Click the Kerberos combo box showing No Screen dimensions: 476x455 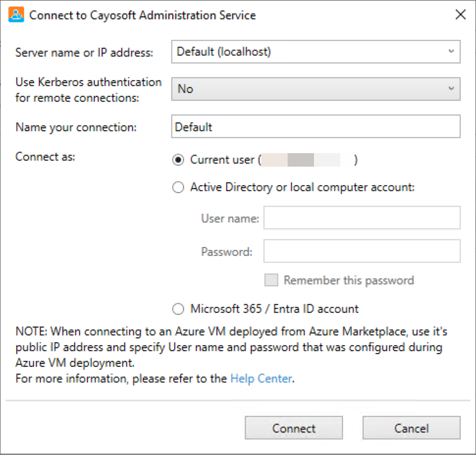[x=316, y=89]
